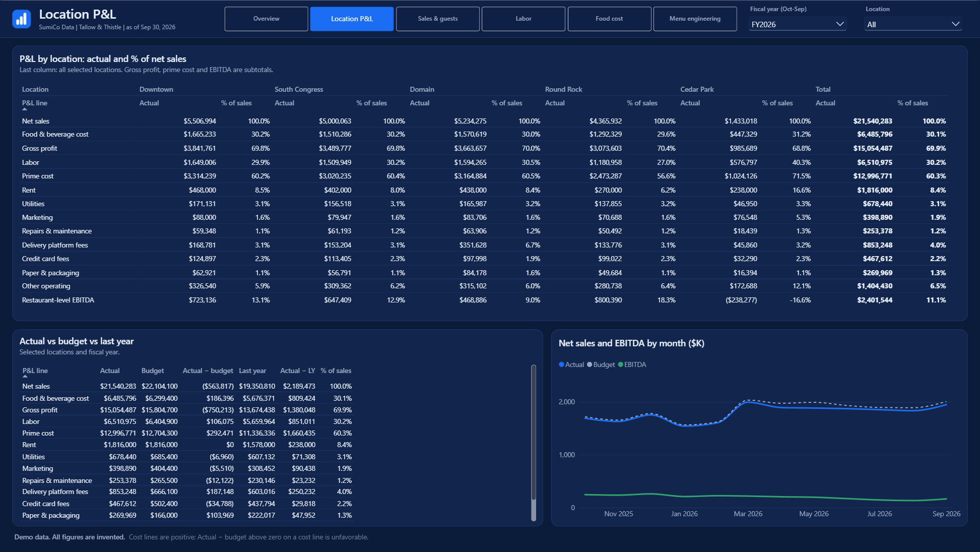Screen dimensions: 980x552
Task: Switch to the Overview tab
Action: pos(266,19)
